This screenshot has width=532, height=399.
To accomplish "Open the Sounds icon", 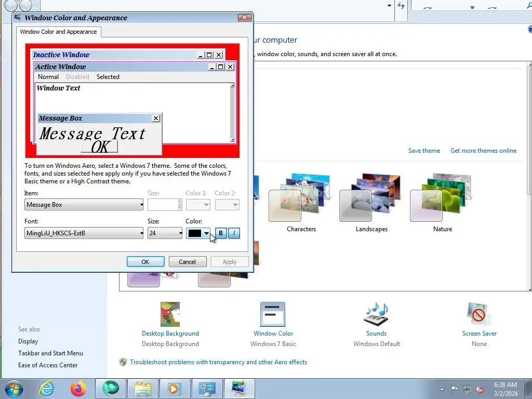I will coord(376,314).
